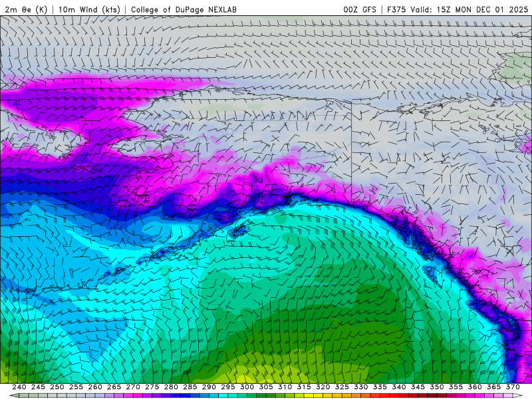The height and width of the screenshot is (399, 532).
Task: Click the 295 legend number
Action: (x=228, y=387)
